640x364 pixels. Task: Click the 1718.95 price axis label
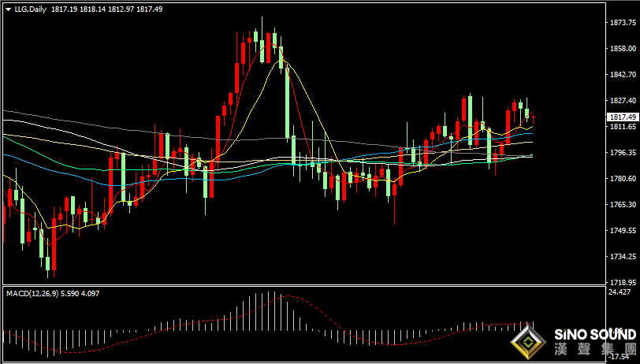pos(621,282)
